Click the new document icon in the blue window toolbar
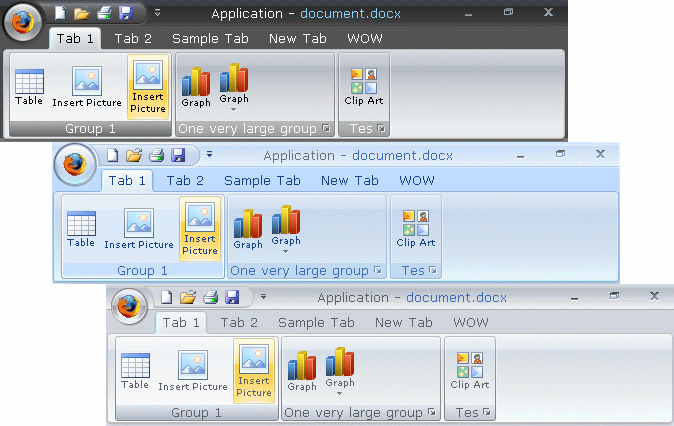The height and width of the screenshot is (426, 674). tap(113, 155)
